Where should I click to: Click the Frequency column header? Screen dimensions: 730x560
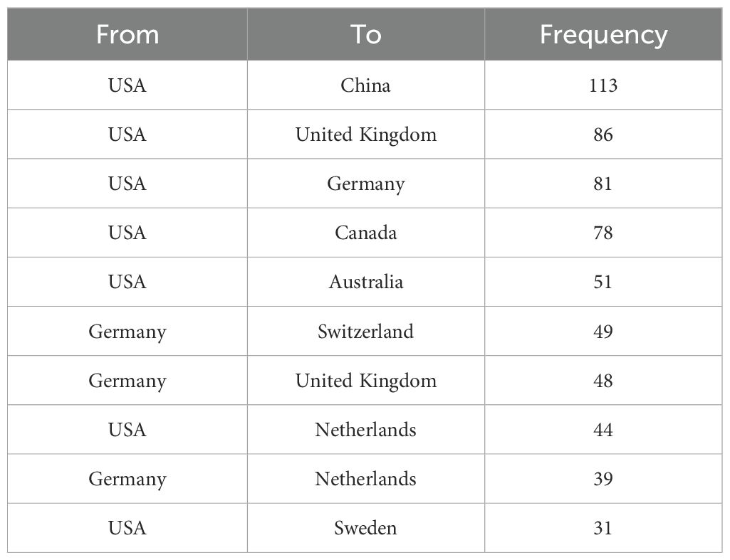[603, 35]
